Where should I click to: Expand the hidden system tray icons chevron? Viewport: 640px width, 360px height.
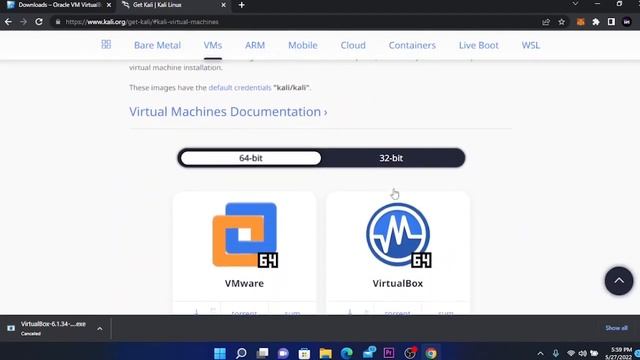[x=540, y=353]
